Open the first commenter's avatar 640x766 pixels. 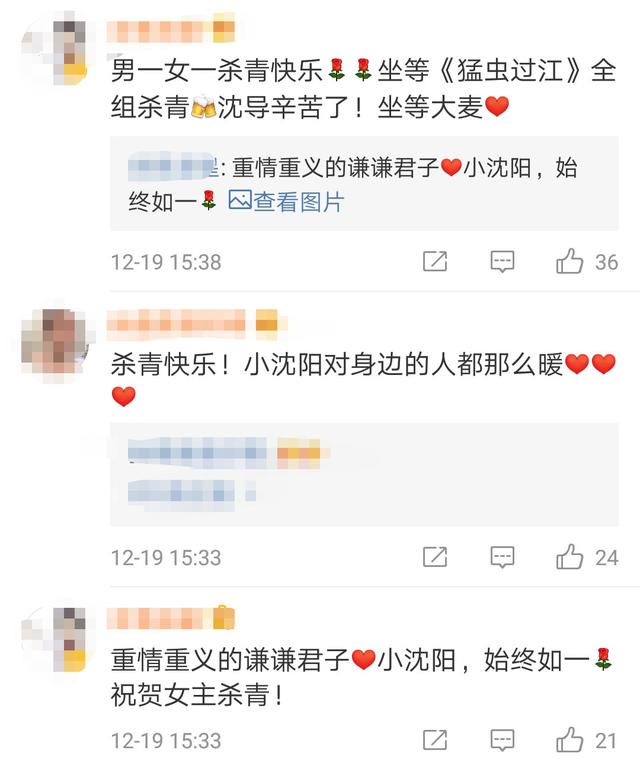55,52
